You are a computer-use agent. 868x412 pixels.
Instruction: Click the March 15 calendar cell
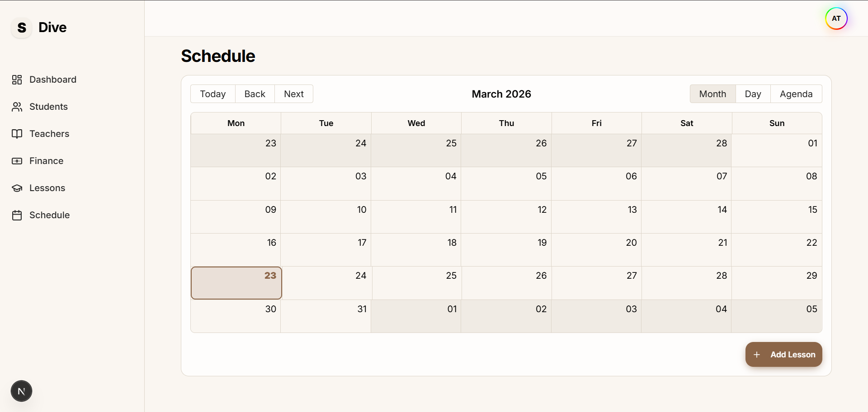click(777, 217)
